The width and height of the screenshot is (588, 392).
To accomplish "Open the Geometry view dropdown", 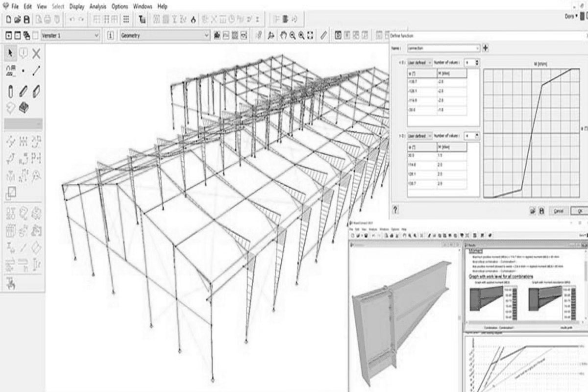I will click(206, 36).
